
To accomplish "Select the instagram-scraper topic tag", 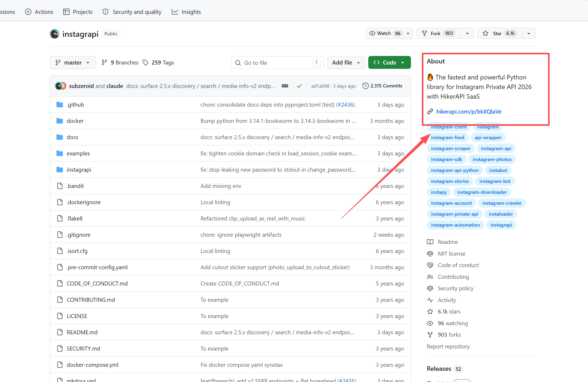I will pyautogui.click(x=451, y=148).
